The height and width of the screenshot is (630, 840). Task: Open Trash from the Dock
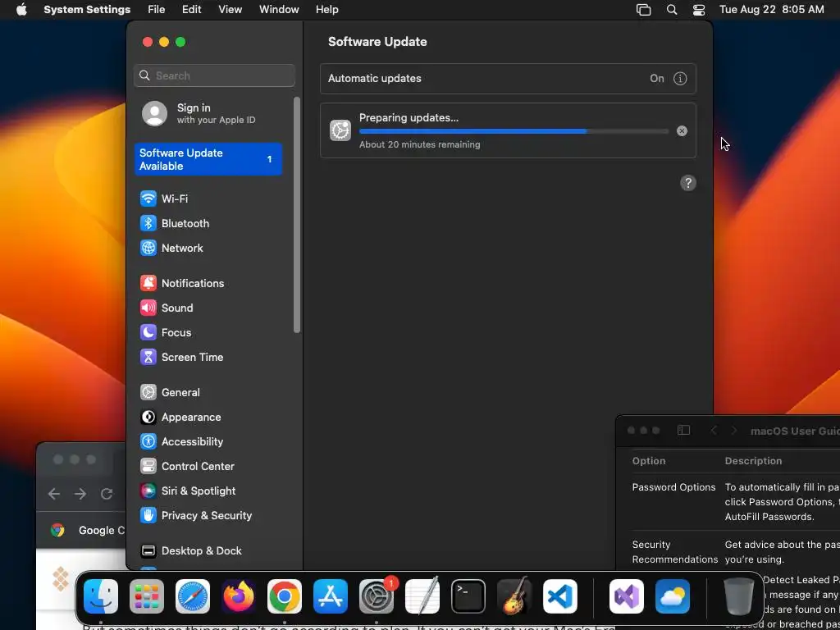coord(739,596)
